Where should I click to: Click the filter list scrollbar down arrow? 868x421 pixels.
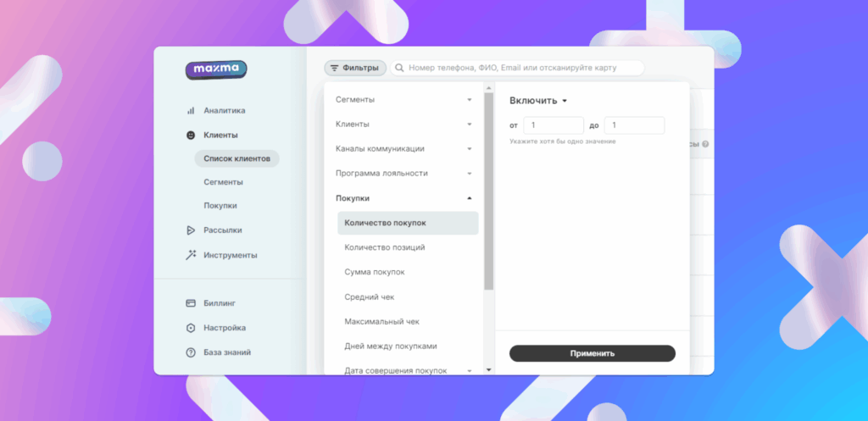[x=488, y=369]
